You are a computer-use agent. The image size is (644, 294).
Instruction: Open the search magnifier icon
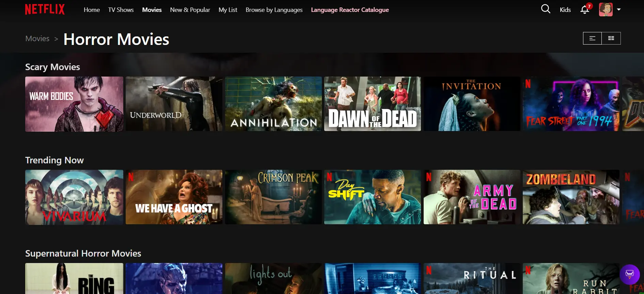coord(546,9)
